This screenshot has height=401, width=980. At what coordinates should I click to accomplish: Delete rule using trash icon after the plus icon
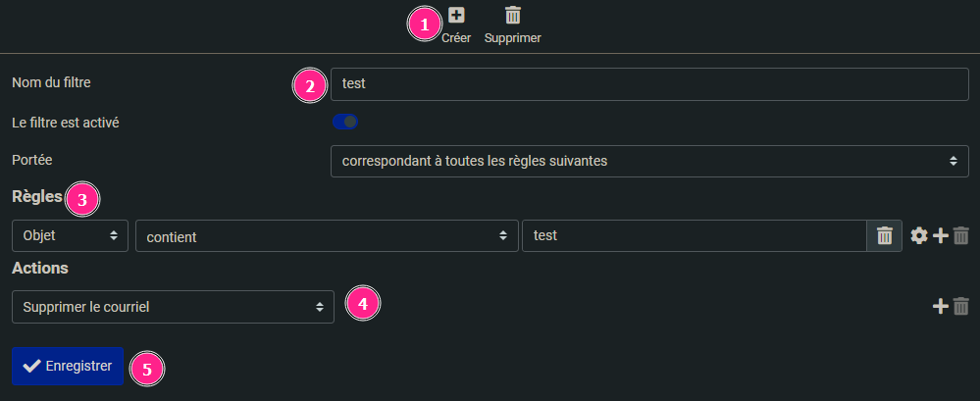961,235
